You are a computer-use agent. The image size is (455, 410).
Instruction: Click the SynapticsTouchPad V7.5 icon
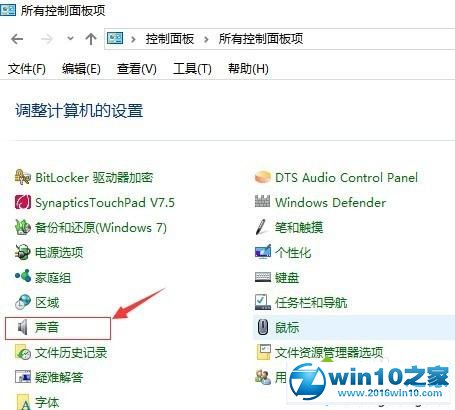tap(23, 202)
